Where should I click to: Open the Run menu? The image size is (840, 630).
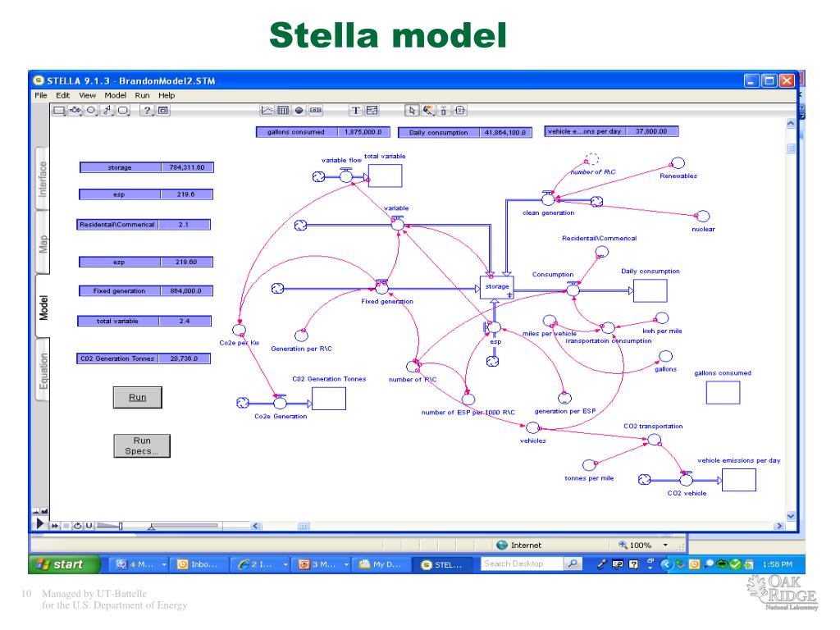142,95
